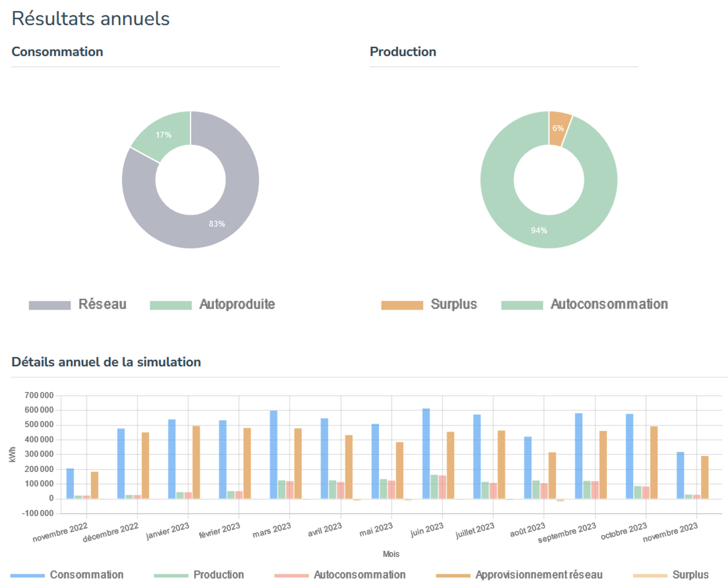Click the "Détails annuel de la simulation" heading
Viewport: 728px width, 586px height.
coord(106,362)
